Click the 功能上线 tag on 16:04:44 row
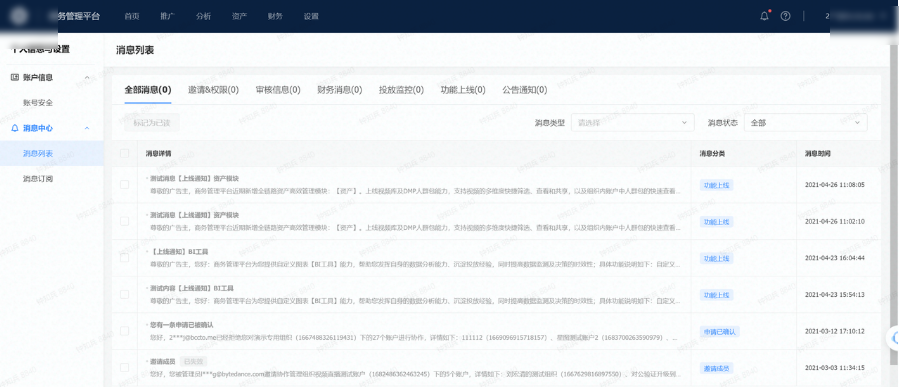Viewport: 899px width, 387px height. 716,259
